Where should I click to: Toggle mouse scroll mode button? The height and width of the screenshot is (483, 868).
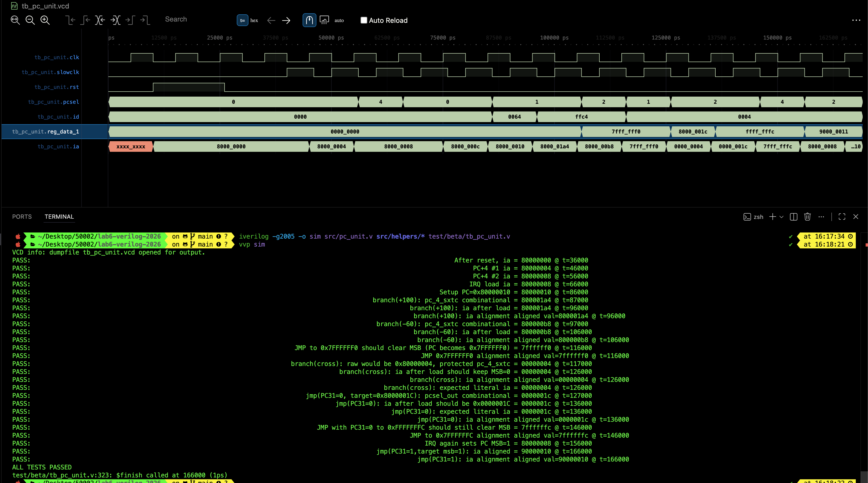pyautogui.click(x=309, y=20)
